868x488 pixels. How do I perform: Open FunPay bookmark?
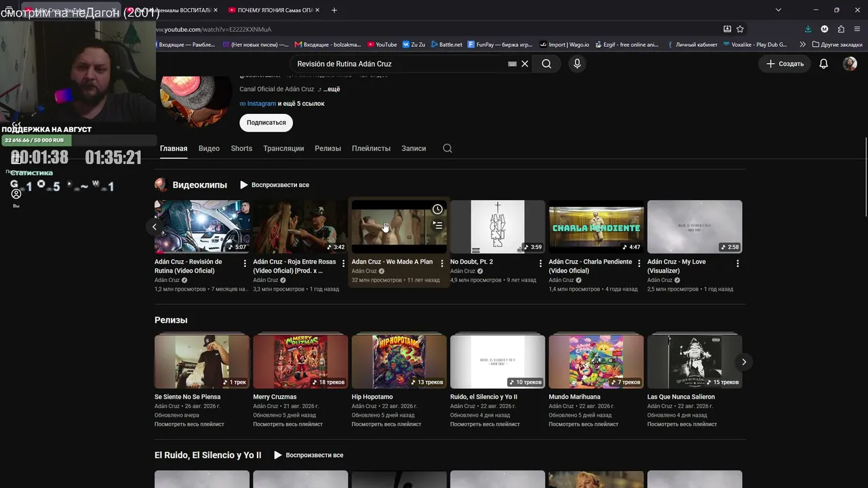(x=500, y=45)
